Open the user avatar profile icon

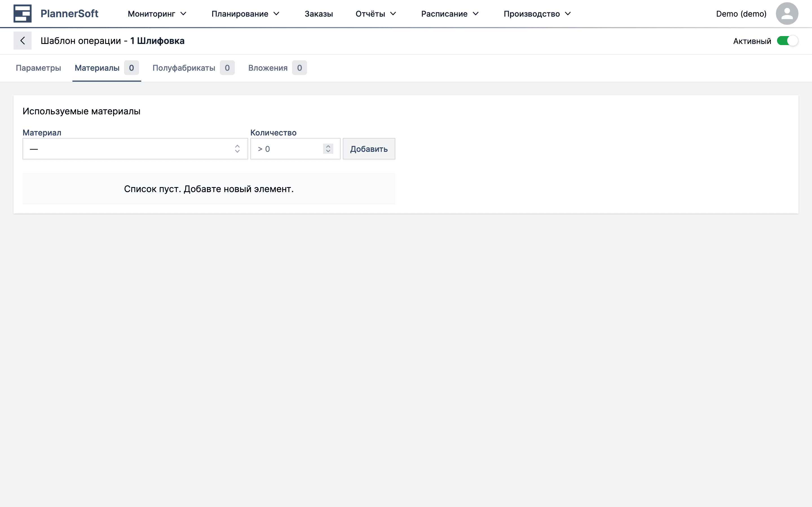coord(787,14)
